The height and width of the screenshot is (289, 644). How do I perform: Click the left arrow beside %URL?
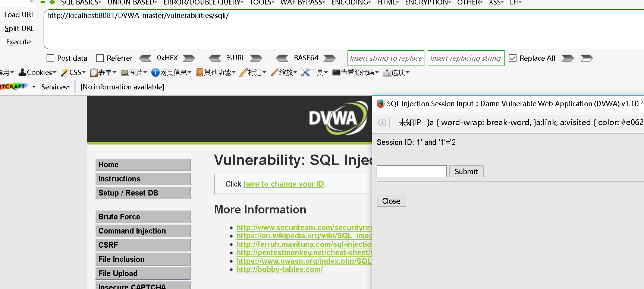[215, 58]
